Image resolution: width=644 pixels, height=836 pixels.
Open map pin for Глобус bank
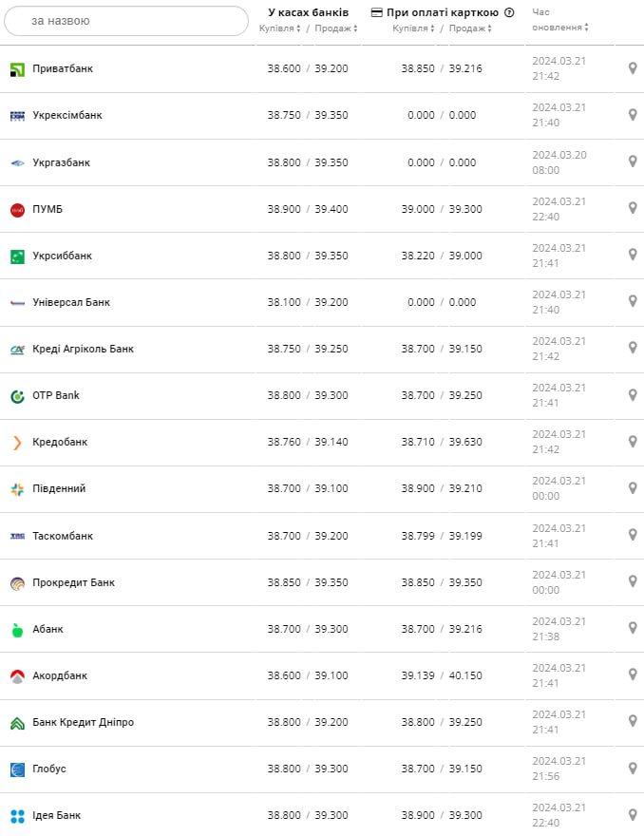633,768
